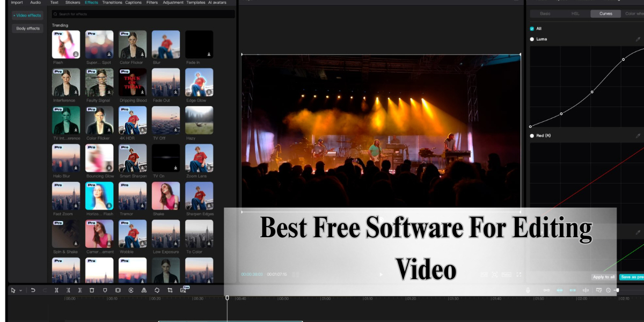Toggle the clip linkage icon
The image size is (644, 322).
pos(573,290)
